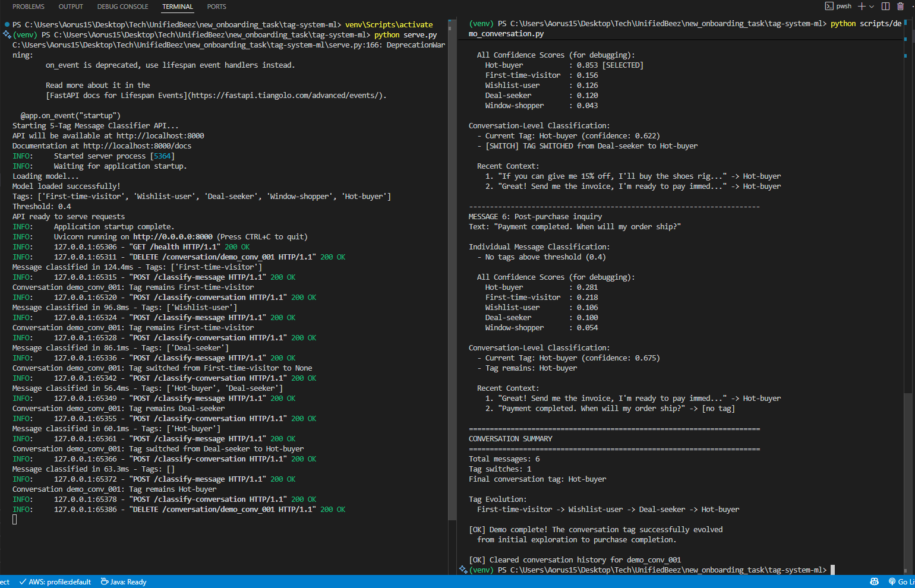
Task: Switch to the OUTPUT tab
Action: (70, 7)
